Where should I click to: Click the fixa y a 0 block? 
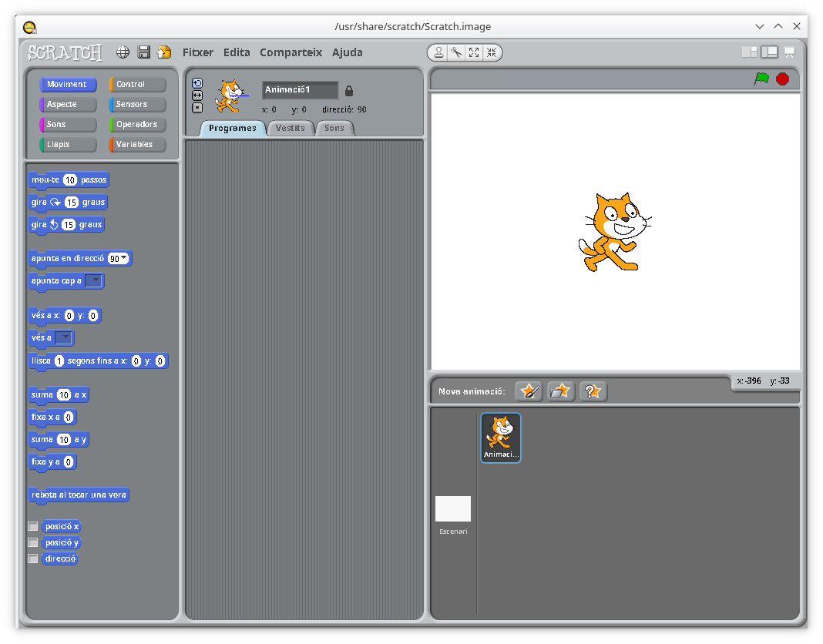pyautogui.click(x=52, y=462)
